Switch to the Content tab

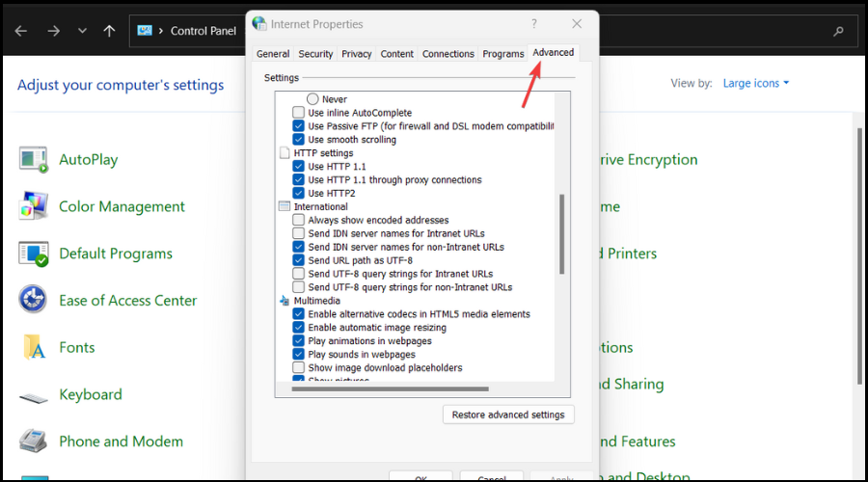[x=397, y=54]
